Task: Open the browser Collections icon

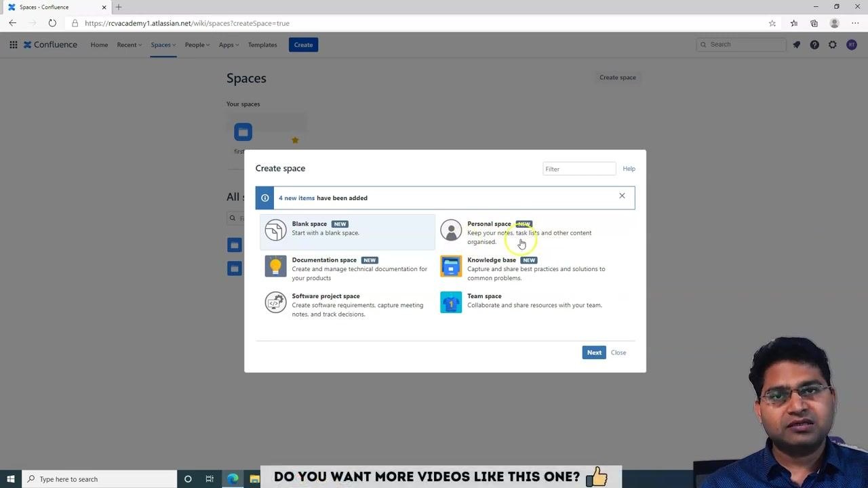Action: click(814, 23)
